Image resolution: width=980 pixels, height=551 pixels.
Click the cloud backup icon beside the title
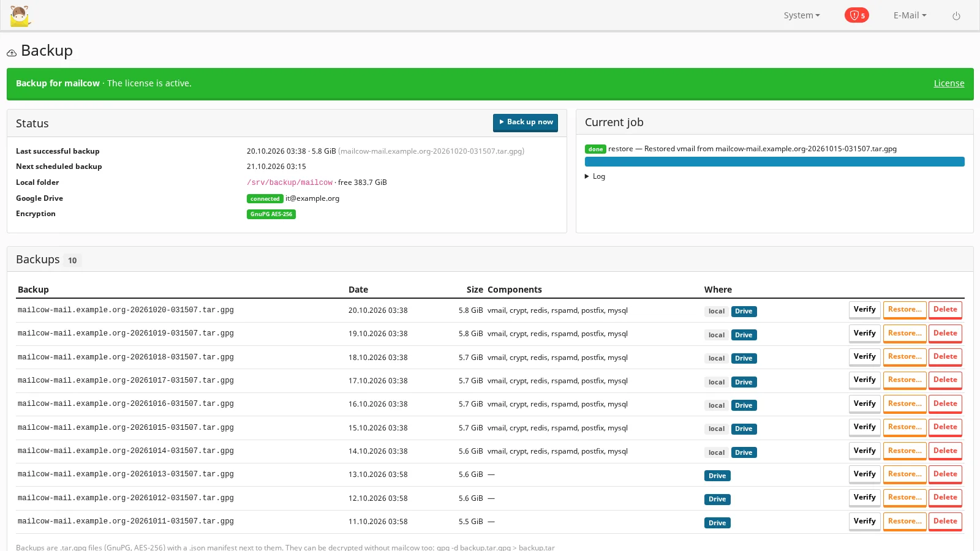(12, 53)
